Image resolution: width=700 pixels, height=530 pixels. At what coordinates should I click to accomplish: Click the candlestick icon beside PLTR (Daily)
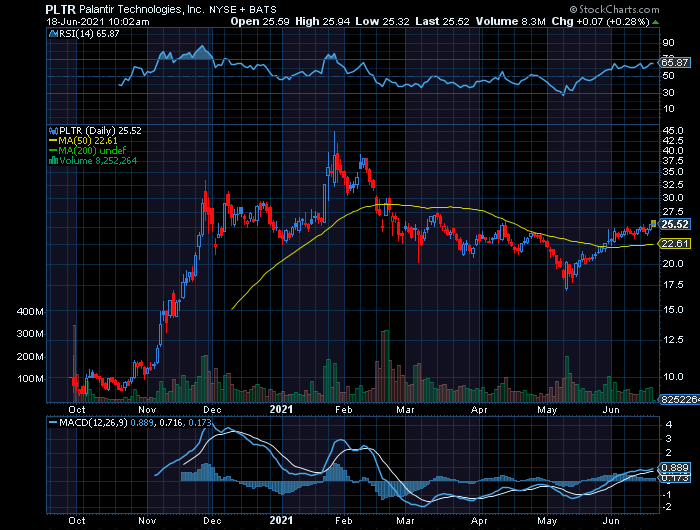point(53,131)
